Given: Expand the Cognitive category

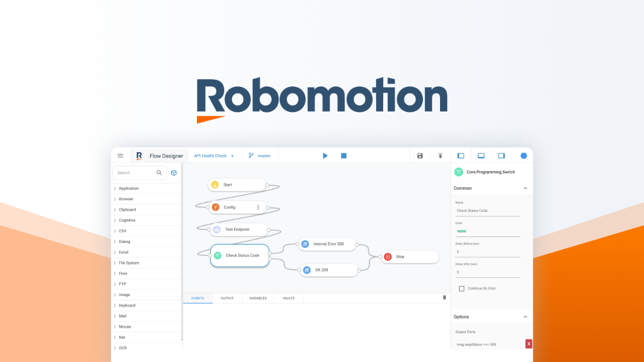Looking at the screenshot, I should (x=147, y=220).
